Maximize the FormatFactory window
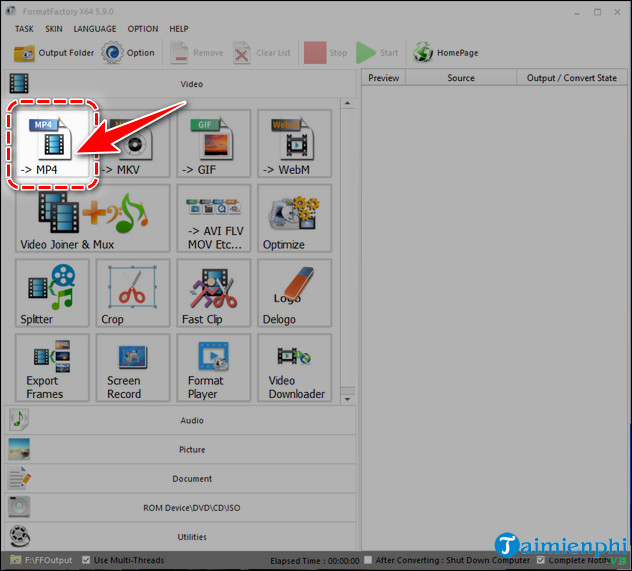Screen dimensions: 632x571 [x=597, y=12]
